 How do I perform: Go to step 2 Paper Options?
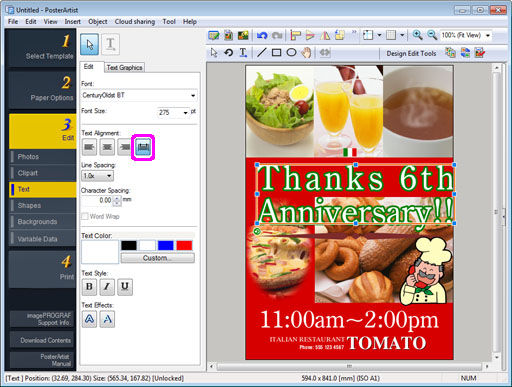(42, 90)
